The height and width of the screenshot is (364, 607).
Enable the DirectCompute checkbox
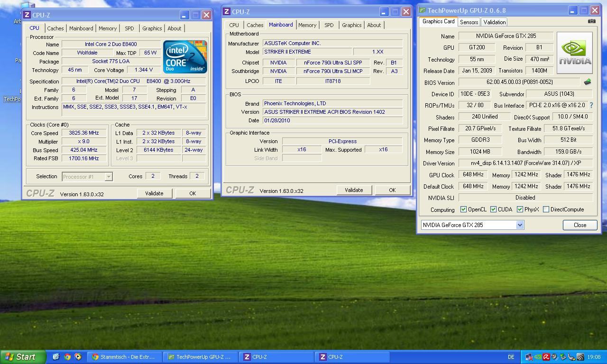pos(546,209)
